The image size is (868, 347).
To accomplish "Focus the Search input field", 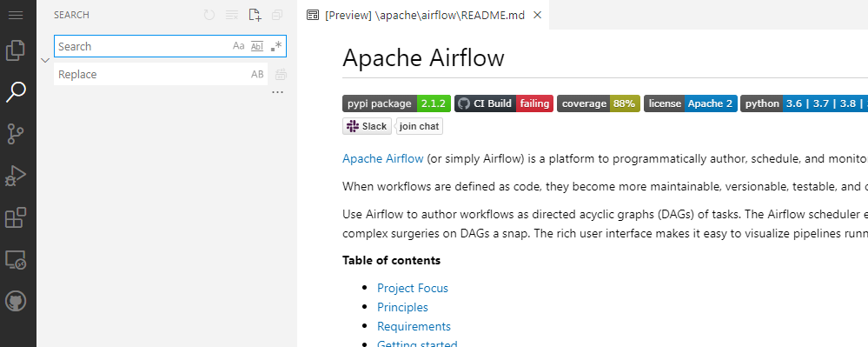I will [x=170, y=46].
